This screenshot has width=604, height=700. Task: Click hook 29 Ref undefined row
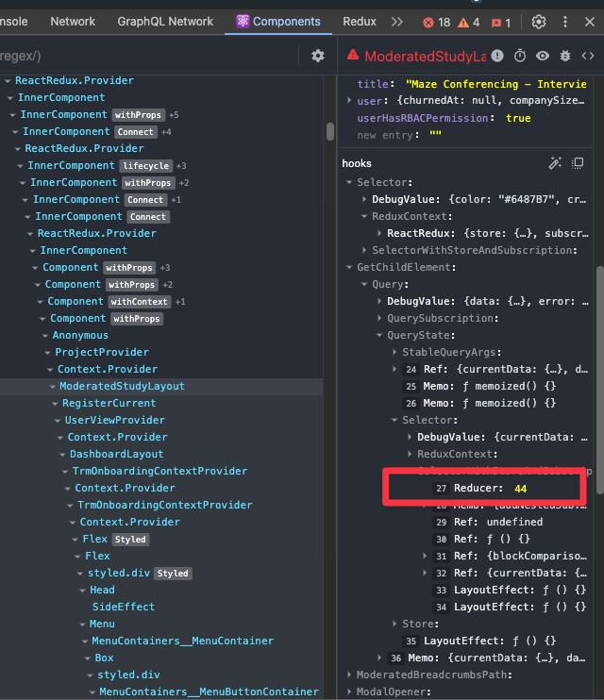click(488, 522)
